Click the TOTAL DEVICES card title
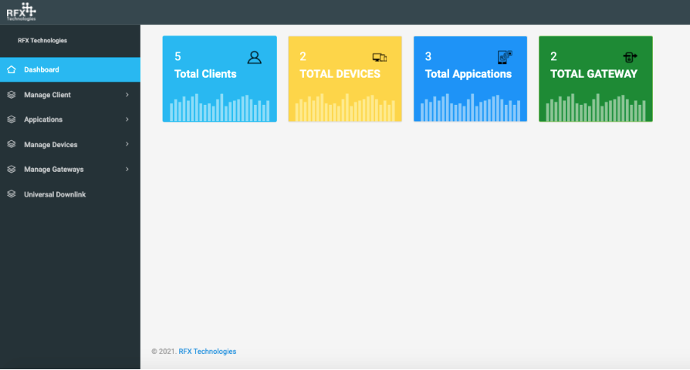 click(340, 74)
